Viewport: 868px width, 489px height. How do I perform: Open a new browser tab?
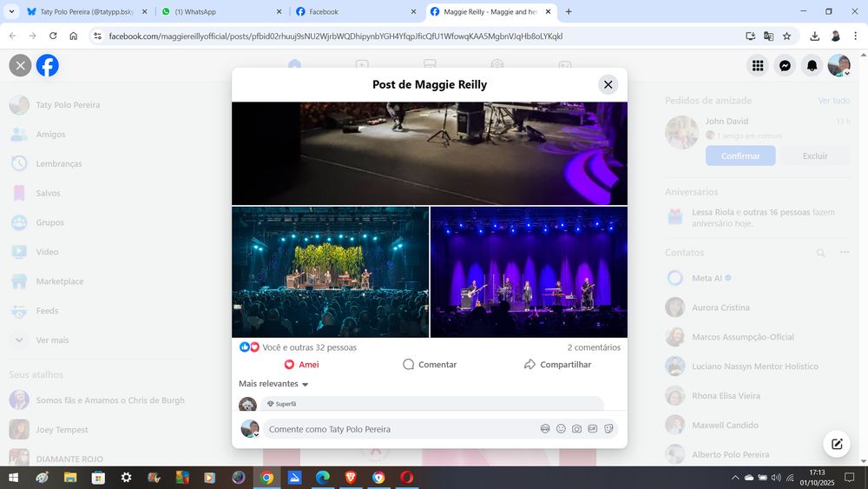point(569,11)
